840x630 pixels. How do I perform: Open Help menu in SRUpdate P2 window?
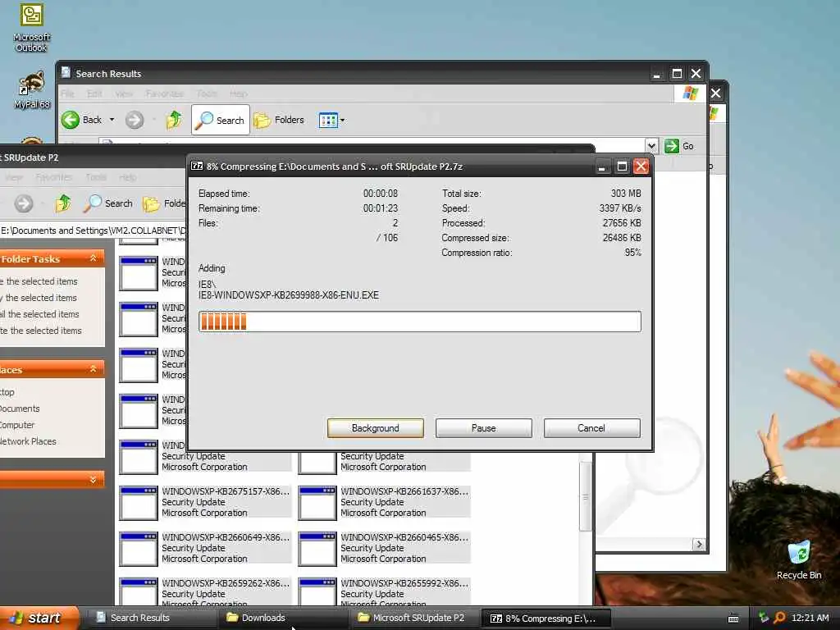(127, 177)
